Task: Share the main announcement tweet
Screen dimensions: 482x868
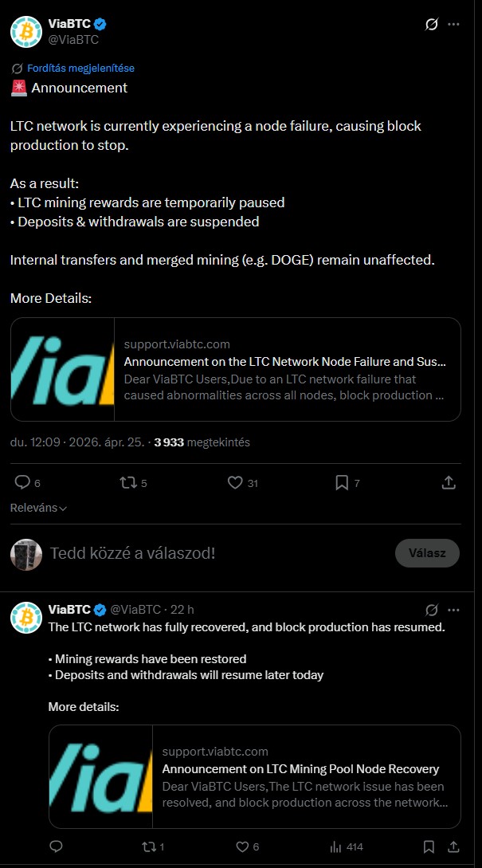Action: pos(449,482)
